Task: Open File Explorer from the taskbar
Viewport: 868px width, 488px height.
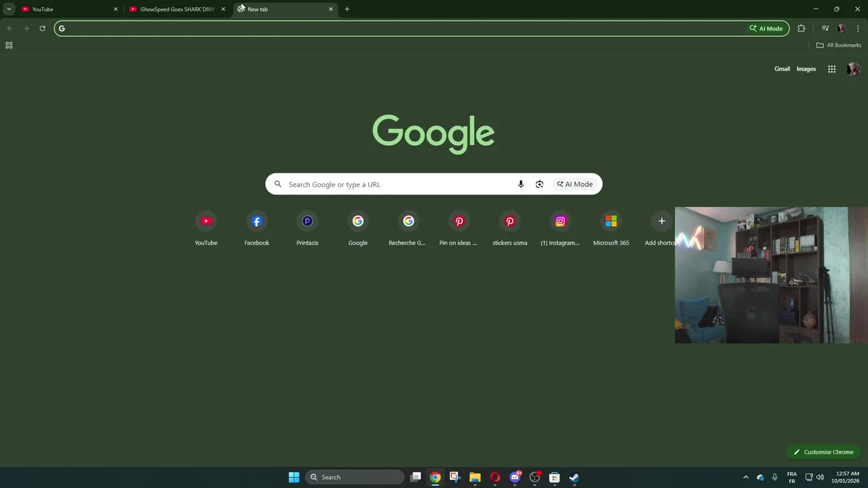Action: pos(475,477)
